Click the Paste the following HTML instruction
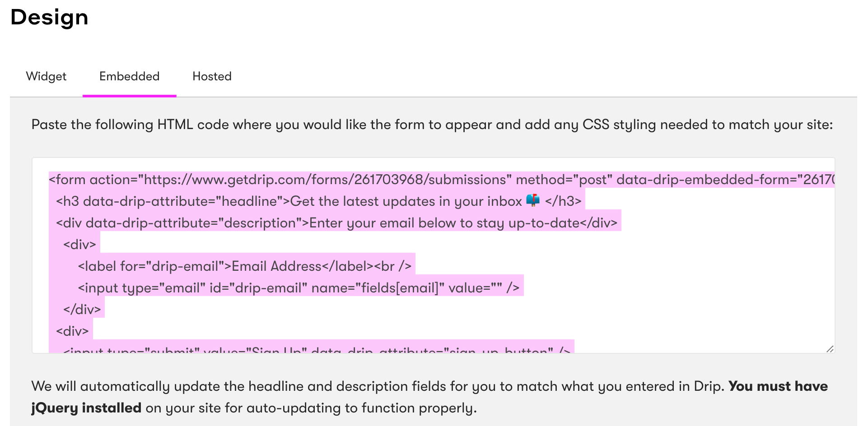The height and width of the screenshot is (426, 868). (432, 125)
